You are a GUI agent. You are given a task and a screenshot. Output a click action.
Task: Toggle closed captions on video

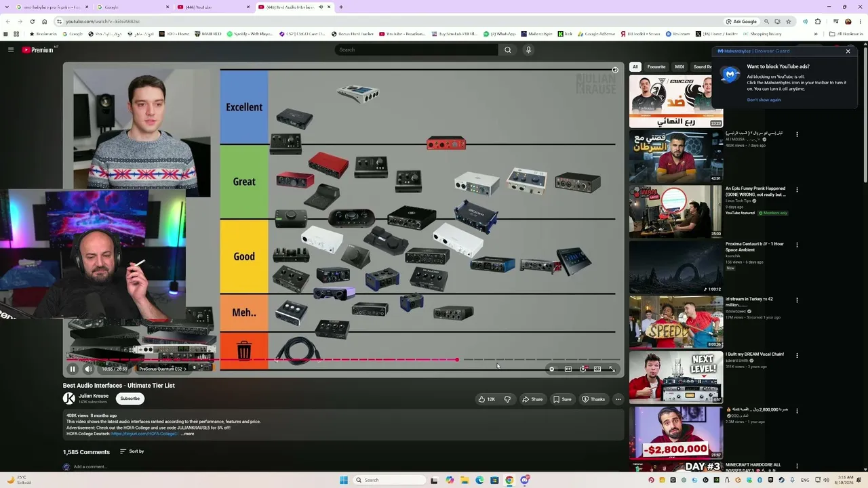pyautogui.click(x=568, y=369)
